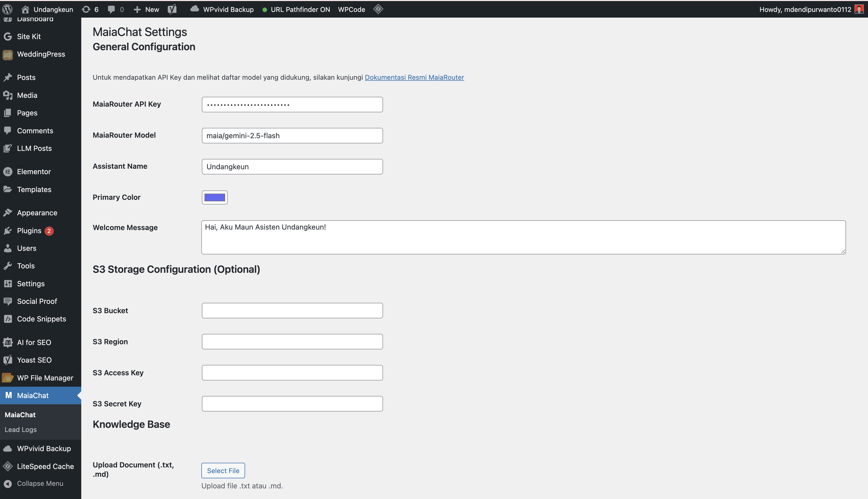Screen dimensions: 868x499
Task: Click URL Pathfinder ON in admin bar
Action: click(x=296, y=9)
